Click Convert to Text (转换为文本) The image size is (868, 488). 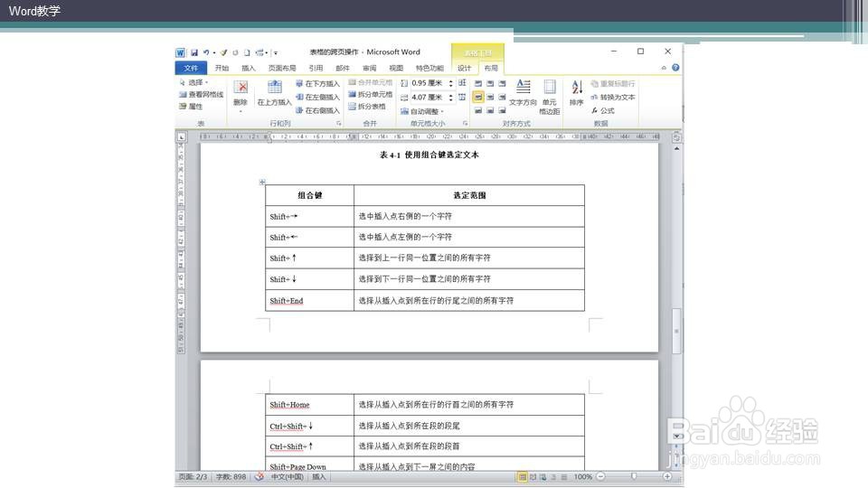click(613, 97)
